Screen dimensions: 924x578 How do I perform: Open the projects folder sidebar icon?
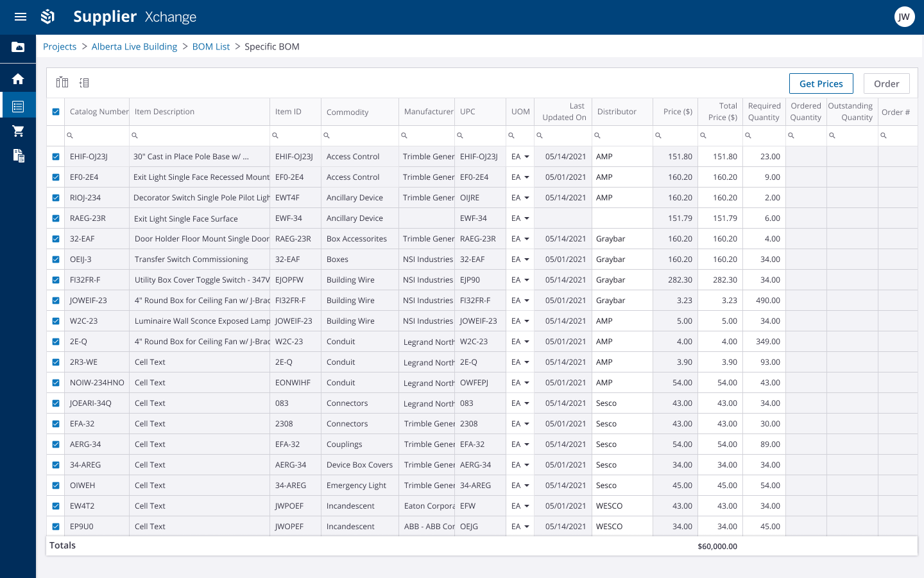pyautogui.click(x=18, y=47)
